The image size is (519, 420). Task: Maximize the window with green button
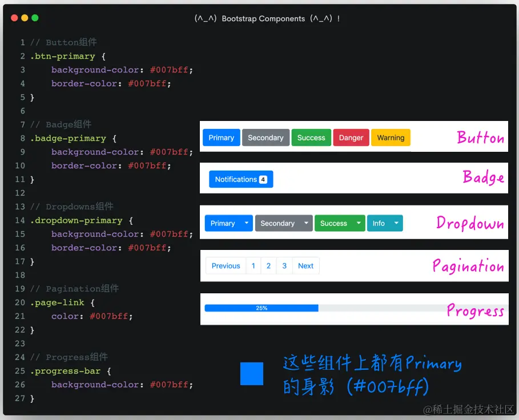coord(35,18)
